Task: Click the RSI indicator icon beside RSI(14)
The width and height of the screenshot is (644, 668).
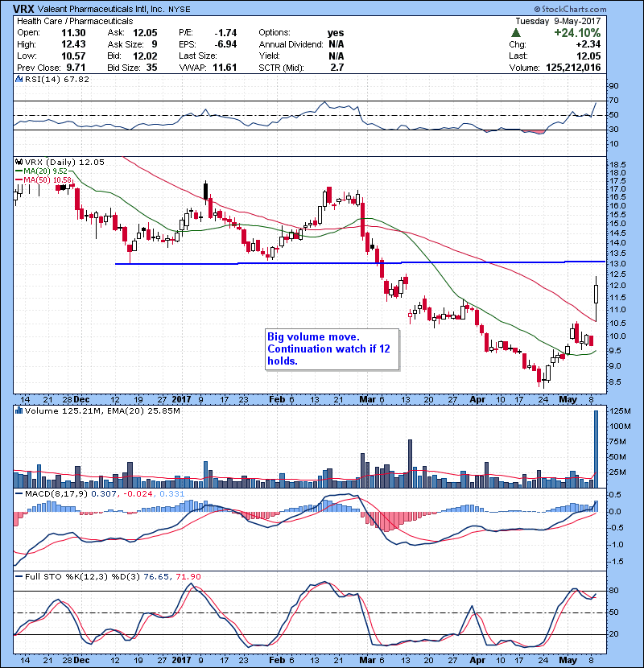Action: pyautogui.click(x=19, y=79)
